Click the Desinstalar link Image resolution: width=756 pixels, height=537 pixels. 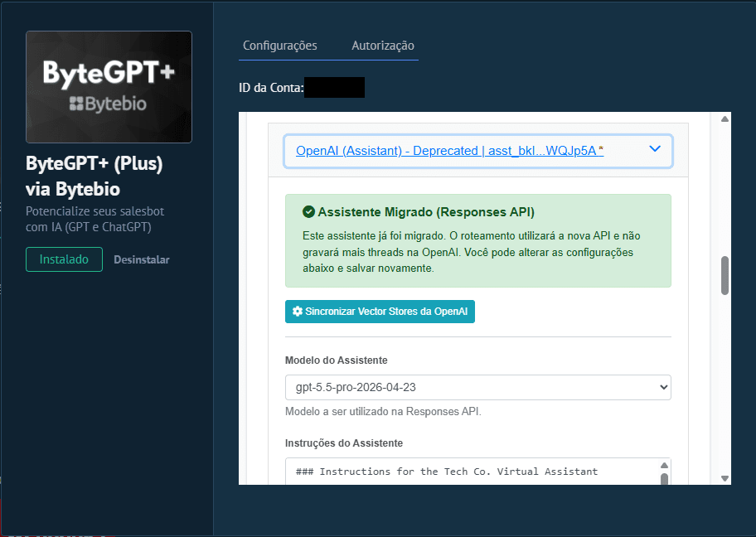click(x=141, y=259)
